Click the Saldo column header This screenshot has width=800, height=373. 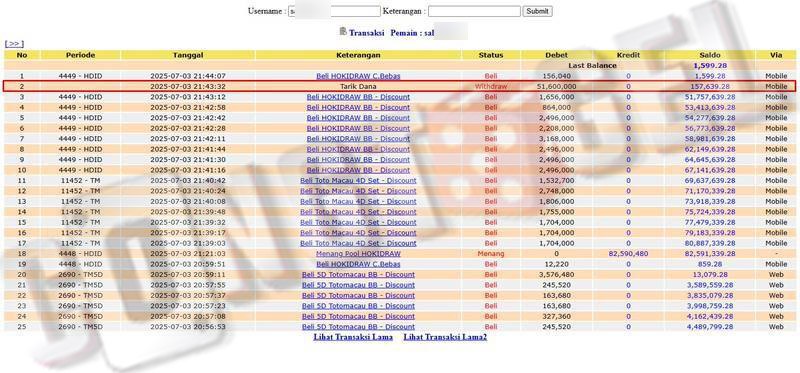(710, 55)
